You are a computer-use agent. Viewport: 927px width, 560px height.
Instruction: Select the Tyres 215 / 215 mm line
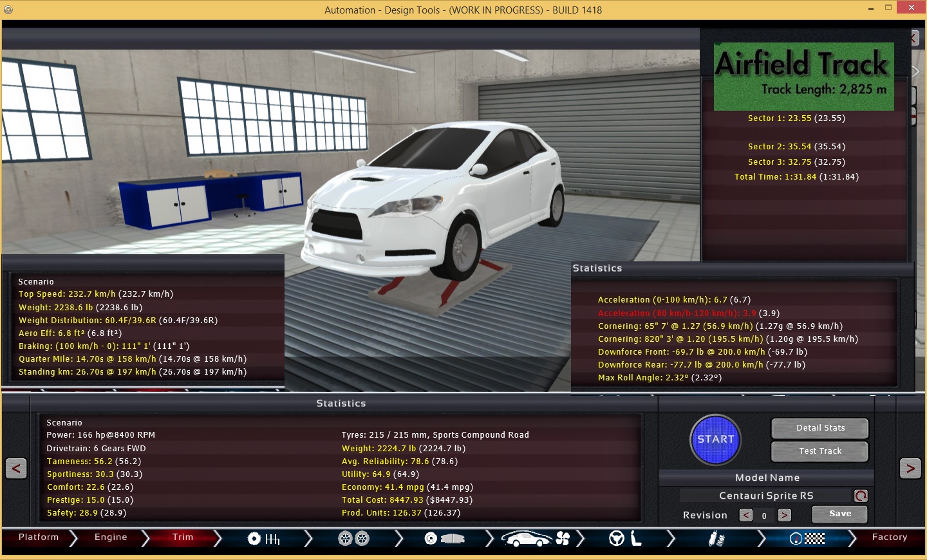(435, 435)
